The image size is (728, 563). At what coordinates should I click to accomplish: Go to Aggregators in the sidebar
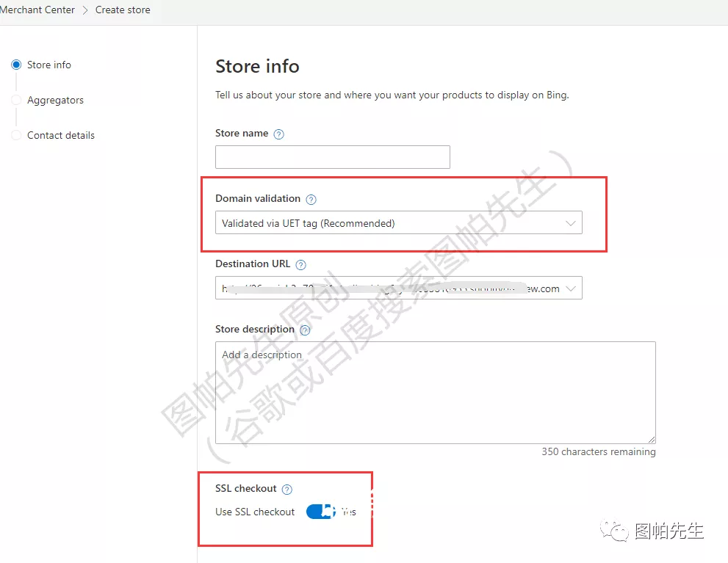(x=55, y=100)
